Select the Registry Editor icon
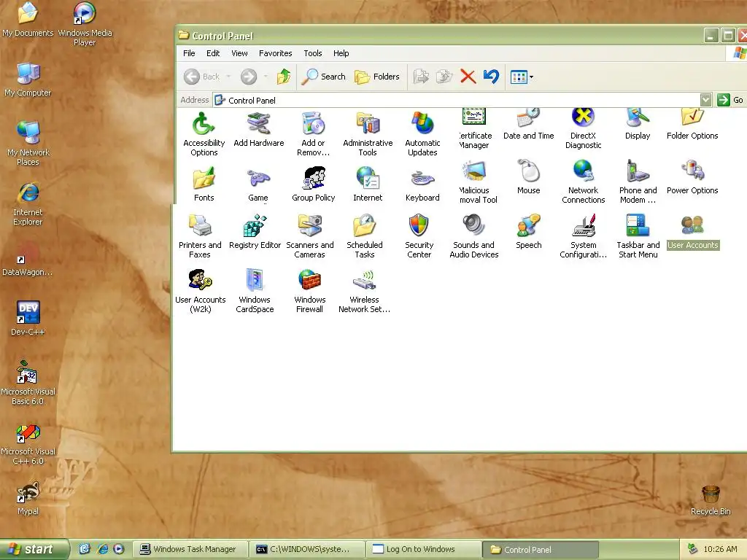 tap(255, 231)
